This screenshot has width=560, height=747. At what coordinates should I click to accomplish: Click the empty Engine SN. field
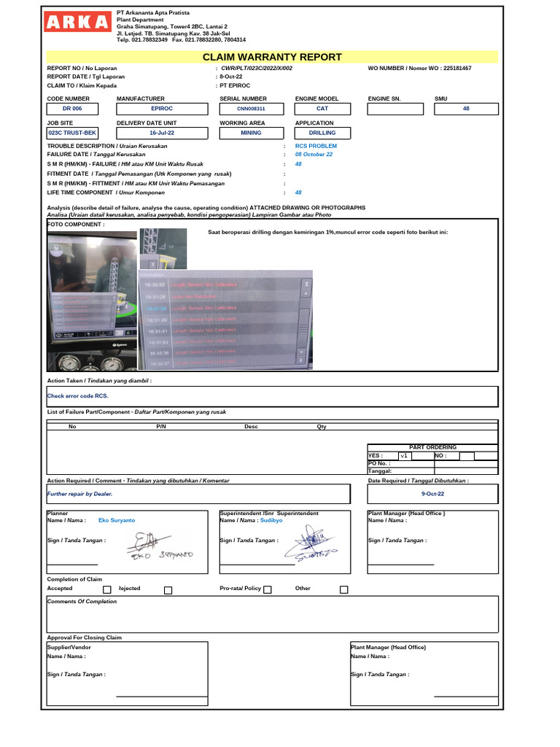(395, 109)
